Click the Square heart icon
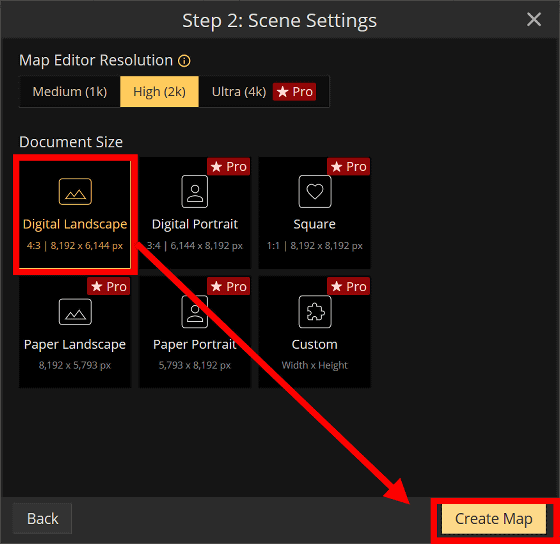This screenshot has width=560, height=544. pos(315,191)
